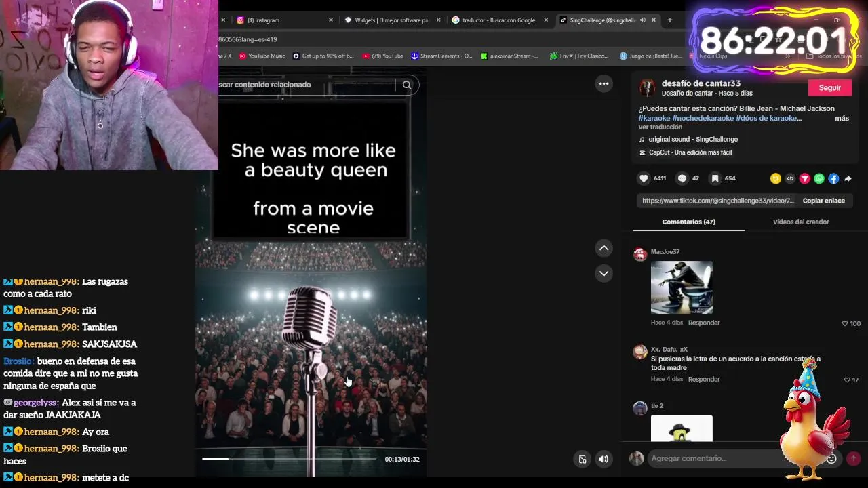Viewport: 868px width, 488px height.
Task: Open emoji picker in comment box
Action: tap(831, 458)
